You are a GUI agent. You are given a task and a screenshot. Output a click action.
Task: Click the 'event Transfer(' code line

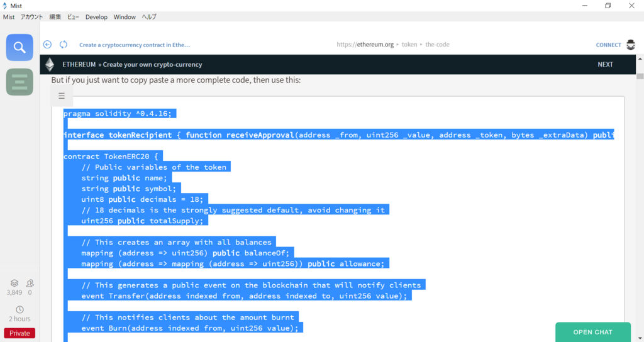coord(244,296)
